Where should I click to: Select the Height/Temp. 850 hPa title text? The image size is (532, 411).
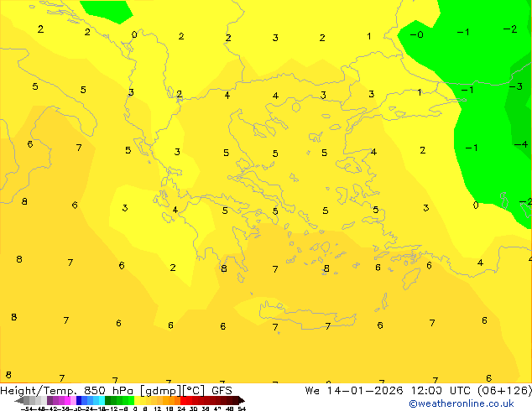click(66, 391)
